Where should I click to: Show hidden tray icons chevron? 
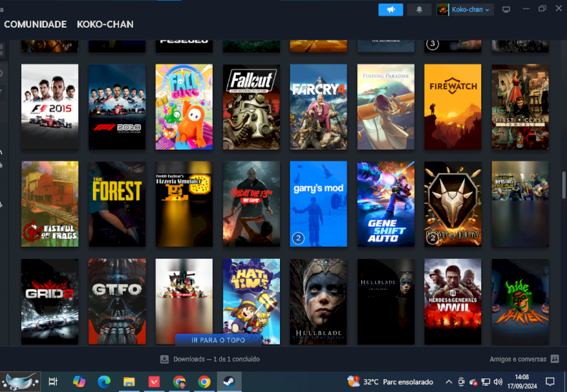(449, 382)
